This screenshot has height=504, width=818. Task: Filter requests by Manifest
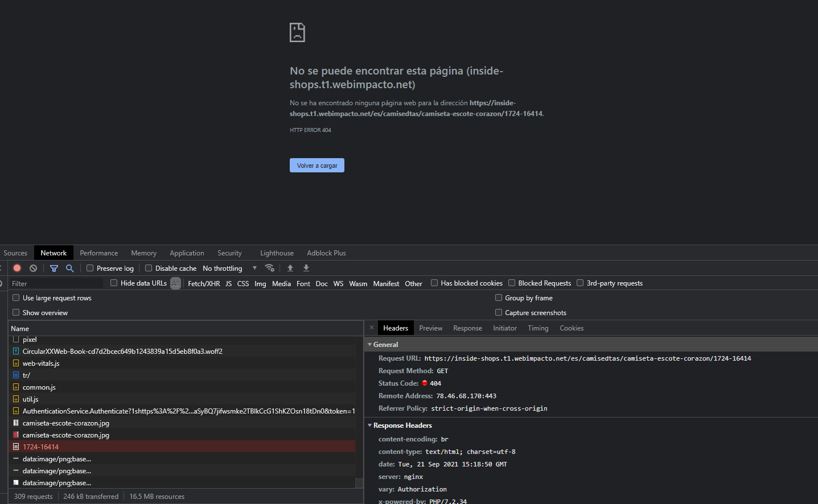386,283
